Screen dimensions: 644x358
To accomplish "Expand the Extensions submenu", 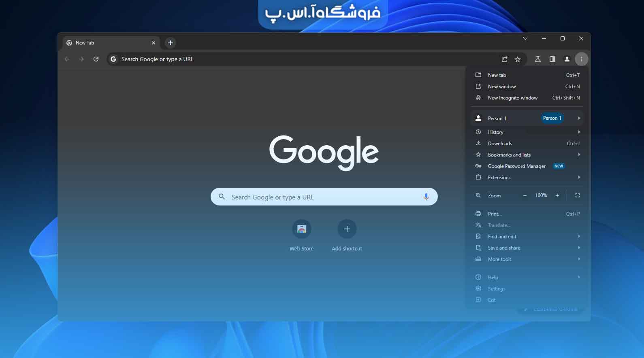I will [x=527, y=178].
